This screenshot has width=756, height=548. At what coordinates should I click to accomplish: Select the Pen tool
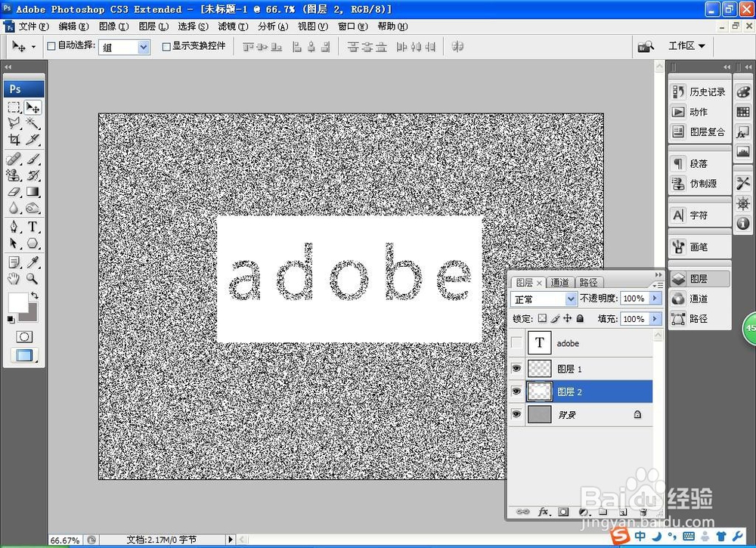point(14,227)
